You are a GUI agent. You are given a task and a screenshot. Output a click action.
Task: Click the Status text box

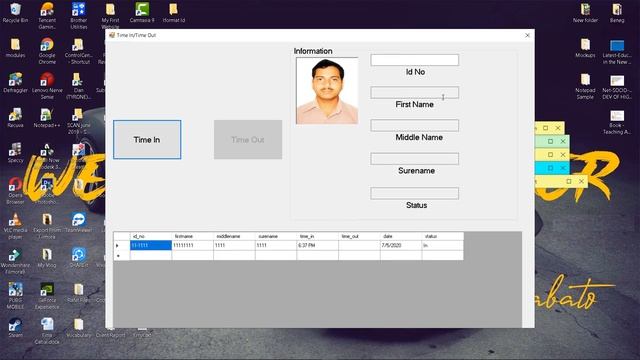point(414,193)
